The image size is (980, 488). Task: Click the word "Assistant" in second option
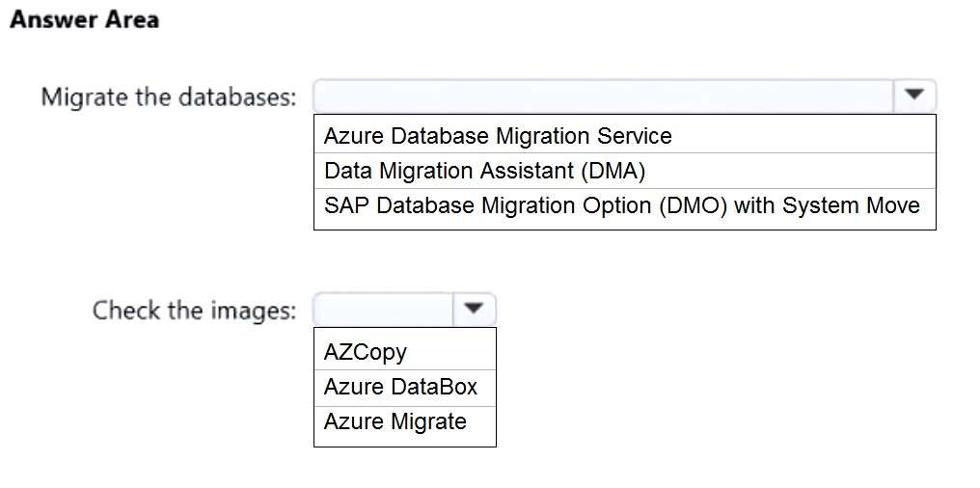pyautogui.click(x=526, y=171)
